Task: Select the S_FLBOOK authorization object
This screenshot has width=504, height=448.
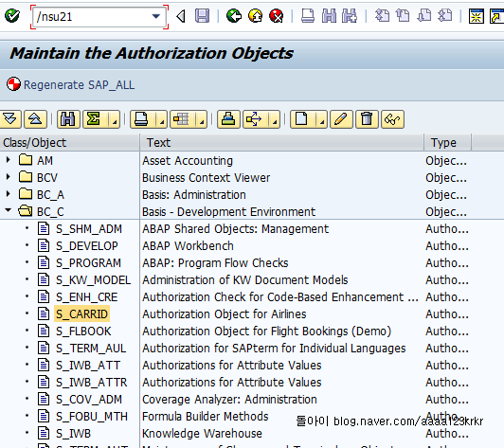Action: [x=83, y=331]
